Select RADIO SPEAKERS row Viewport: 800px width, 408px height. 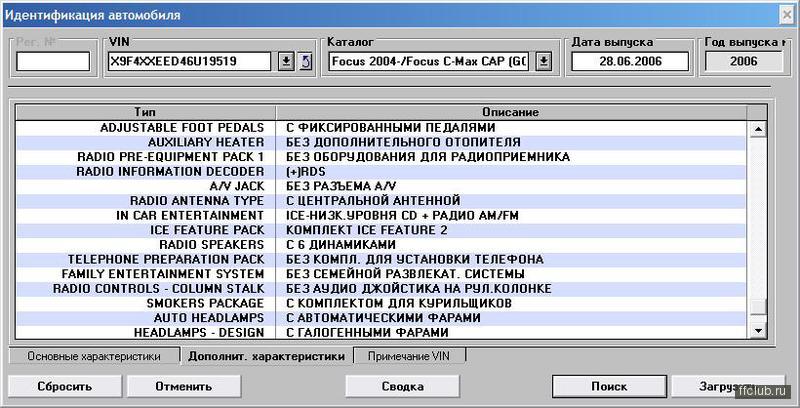coord(381,245)
